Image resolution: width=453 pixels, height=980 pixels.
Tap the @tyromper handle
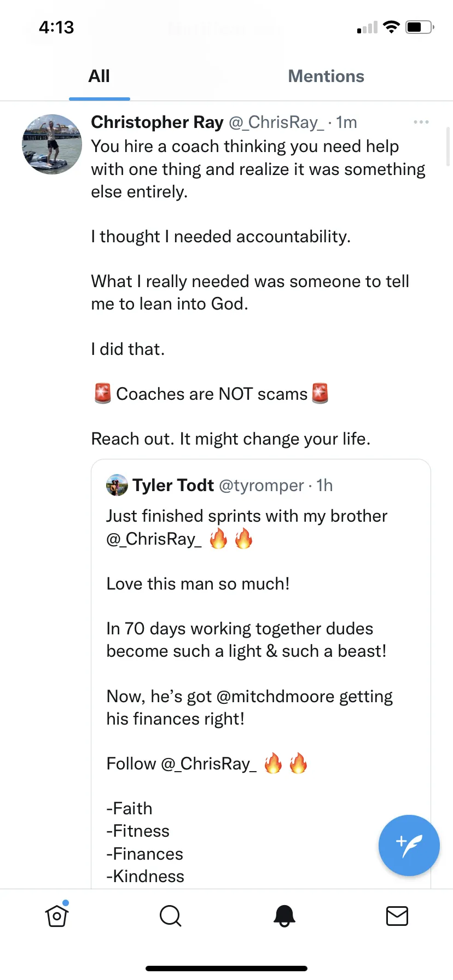coord(261,485)
